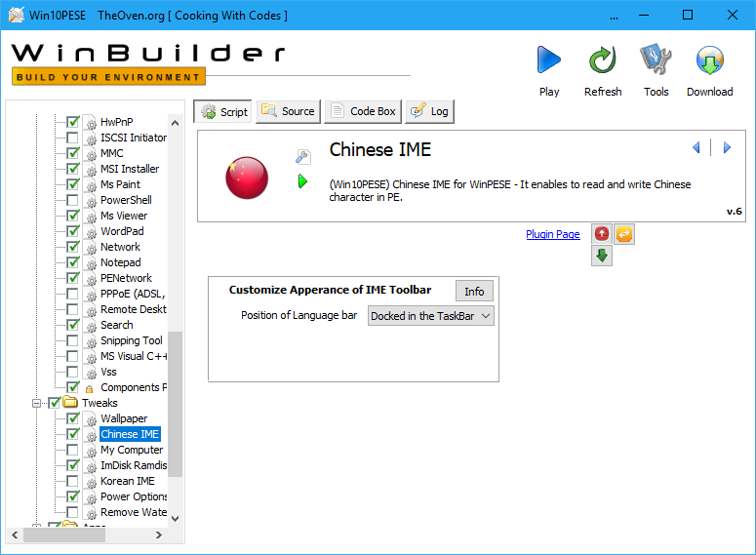The width and height of the screenshot is (756, 555).
Task: Uncheck the Network checkbox
Action: coord(72,247)
